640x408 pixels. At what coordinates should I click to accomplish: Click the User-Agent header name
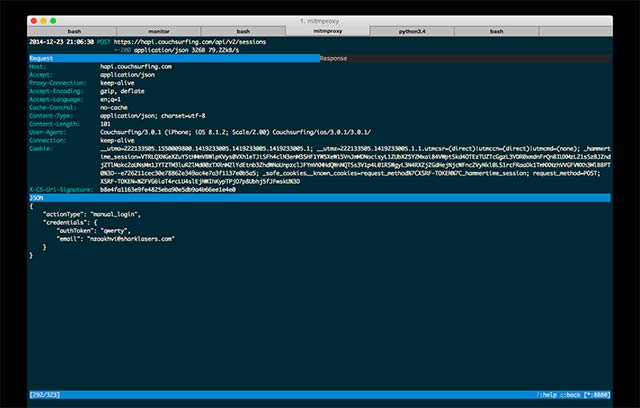pos(47,132)
